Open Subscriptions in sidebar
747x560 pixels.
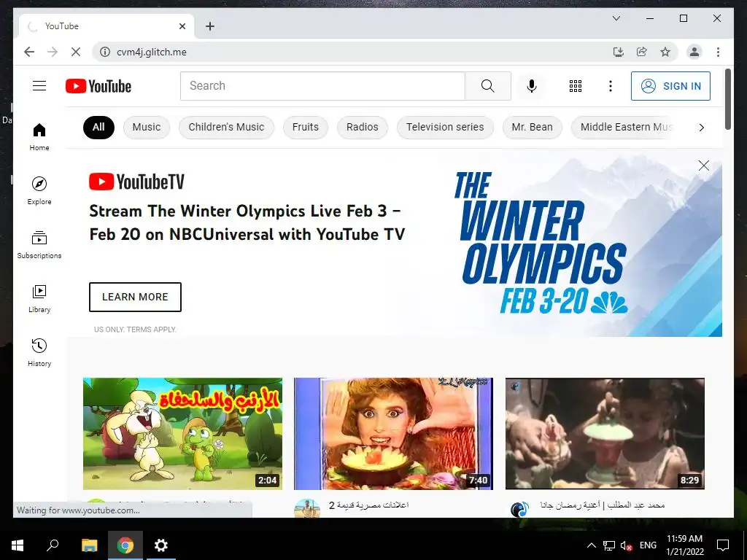[x=39, y=245]
